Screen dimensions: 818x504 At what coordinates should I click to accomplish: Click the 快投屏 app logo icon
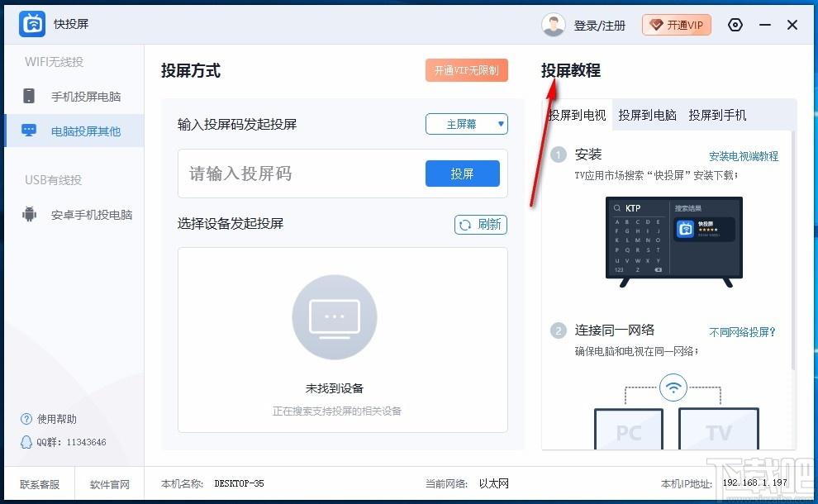pyautogui.click(x=32, y=24)
